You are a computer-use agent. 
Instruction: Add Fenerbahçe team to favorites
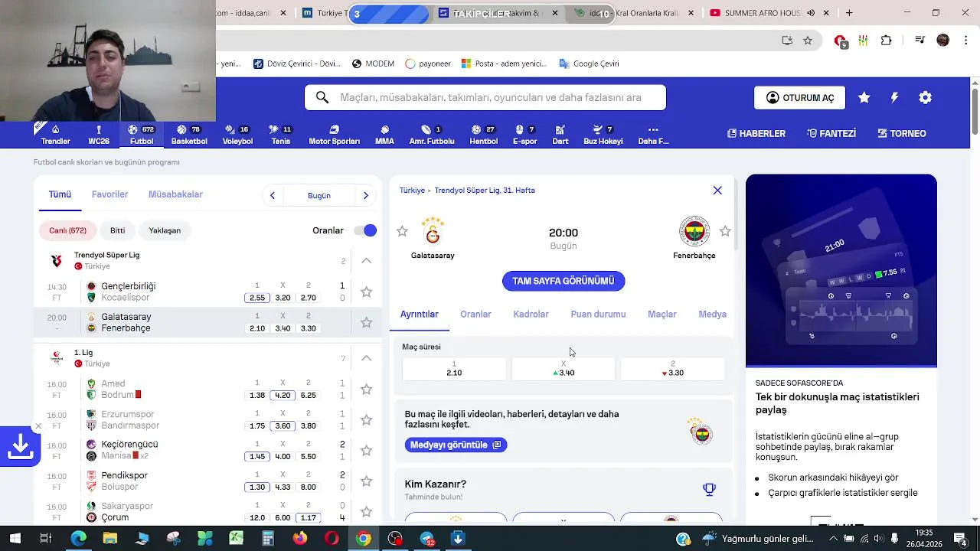click(725, 231)
